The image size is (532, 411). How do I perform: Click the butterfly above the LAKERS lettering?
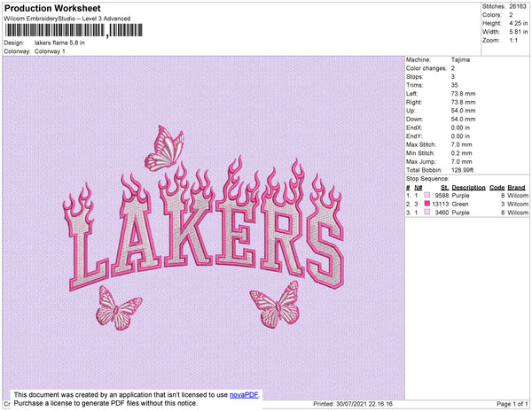[165, 148]
